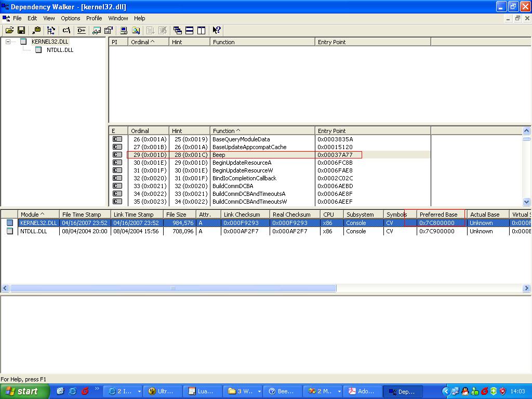Select BindIoCompletionCallback export row

270,178
